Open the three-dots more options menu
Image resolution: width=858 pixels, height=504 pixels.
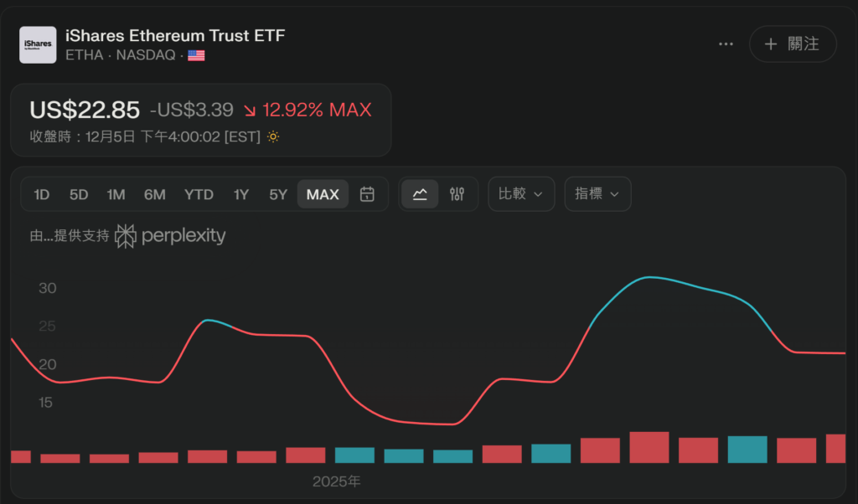coord(726,44)
